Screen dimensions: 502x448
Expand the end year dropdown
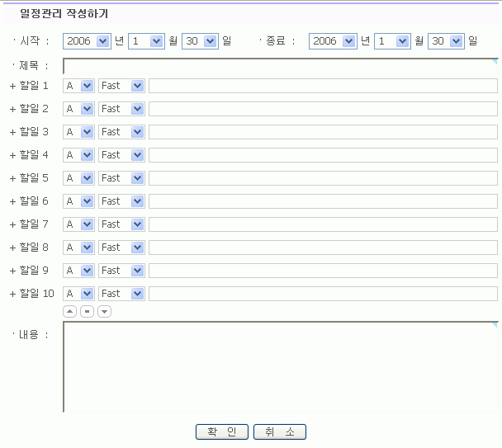click(x=332, y=40)
